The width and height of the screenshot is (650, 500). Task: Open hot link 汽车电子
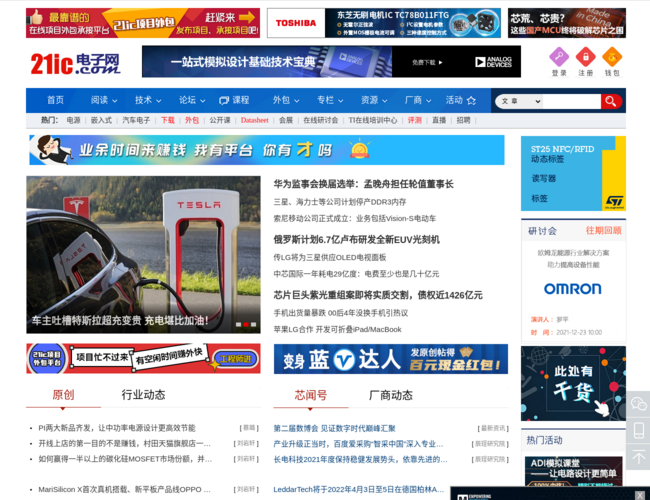coord(136,120)
